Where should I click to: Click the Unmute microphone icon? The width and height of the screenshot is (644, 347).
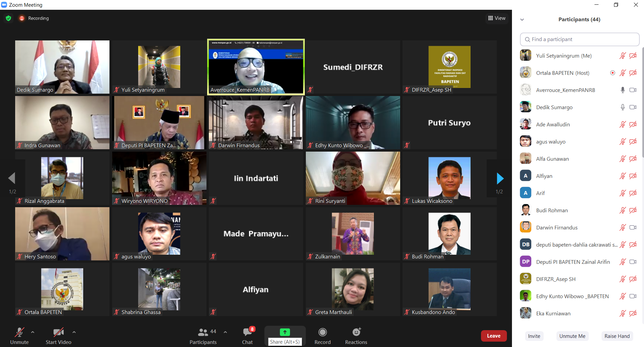tap(19, 332)
